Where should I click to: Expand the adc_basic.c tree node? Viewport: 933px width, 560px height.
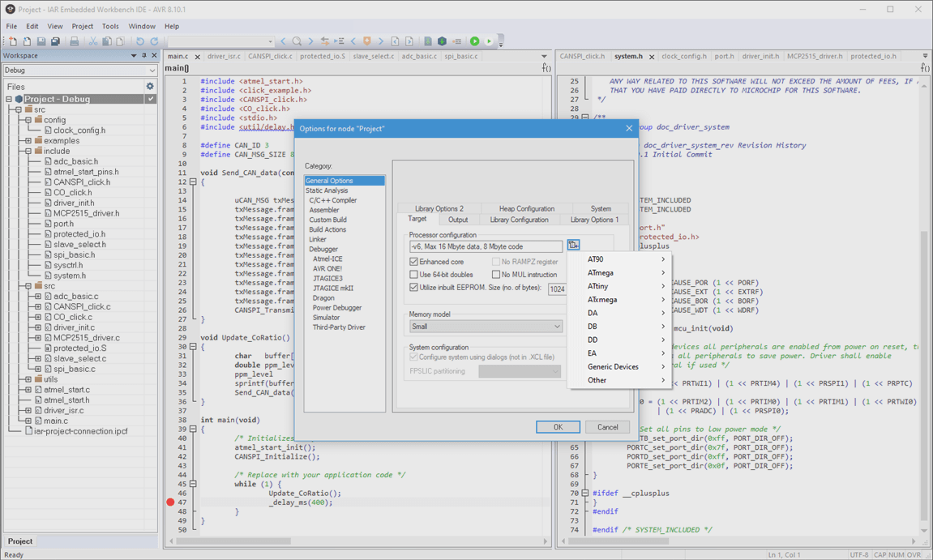click(38, 297)
